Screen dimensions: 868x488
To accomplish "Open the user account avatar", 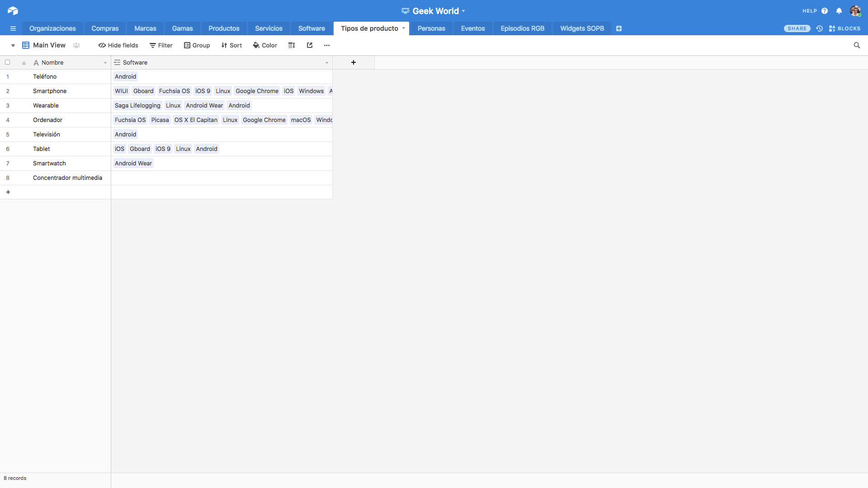I will [855, 11].
